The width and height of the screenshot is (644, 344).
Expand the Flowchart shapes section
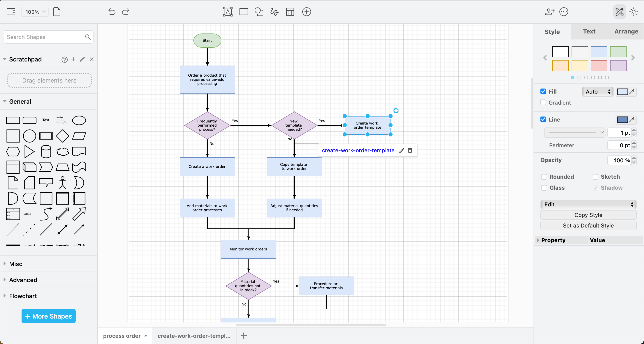pyautogui.click(x=22, y=296)
